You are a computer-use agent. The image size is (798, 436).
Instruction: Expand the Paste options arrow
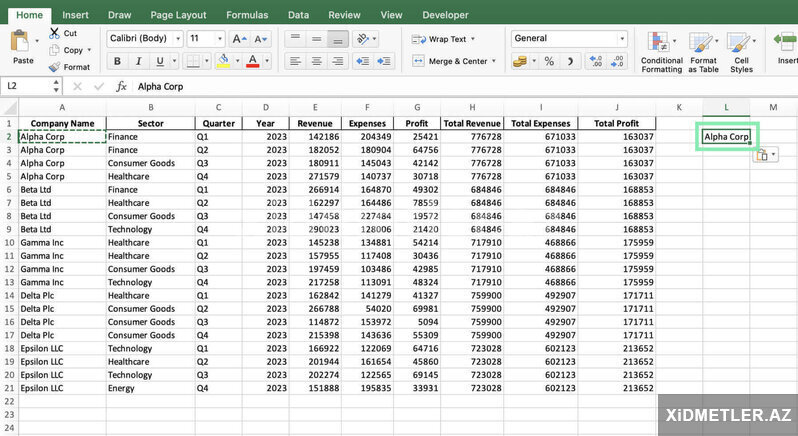37,41
